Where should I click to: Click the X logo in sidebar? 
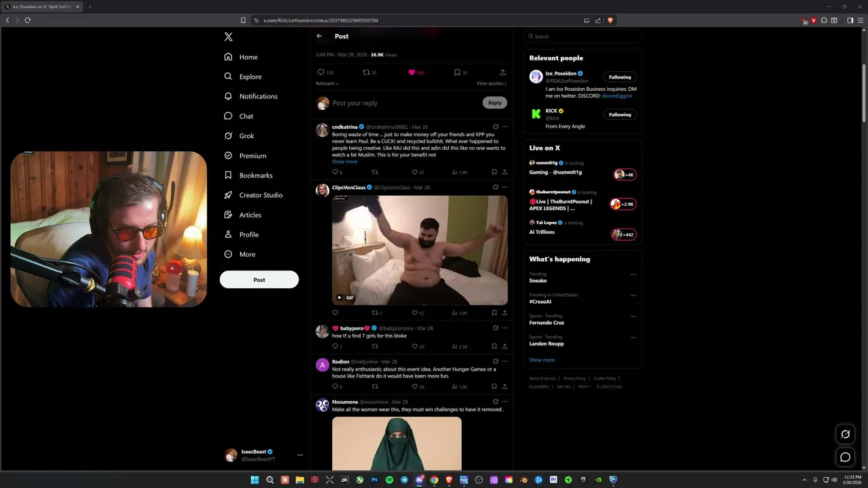[229, 37]
